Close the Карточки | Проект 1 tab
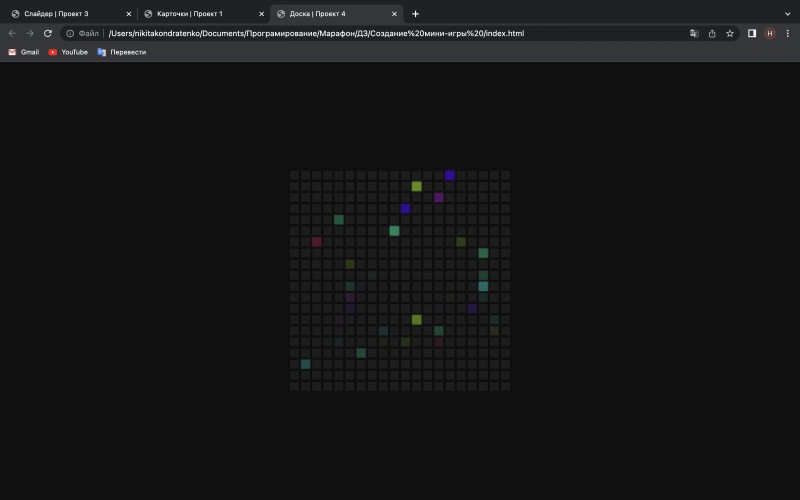The image size is (800, 500). point(261,14)
